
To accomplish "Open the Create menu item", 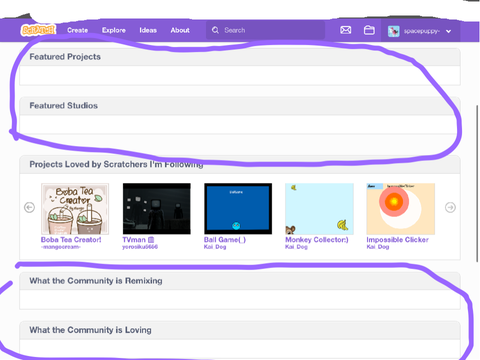I will 78,30.
